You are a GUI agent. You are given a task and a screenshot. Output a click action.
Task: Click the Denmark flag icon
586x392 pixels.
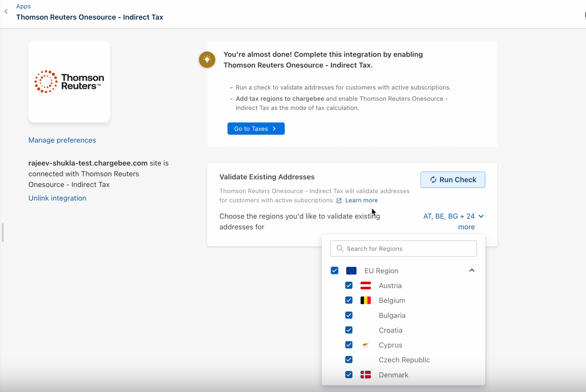pos(366,375)
